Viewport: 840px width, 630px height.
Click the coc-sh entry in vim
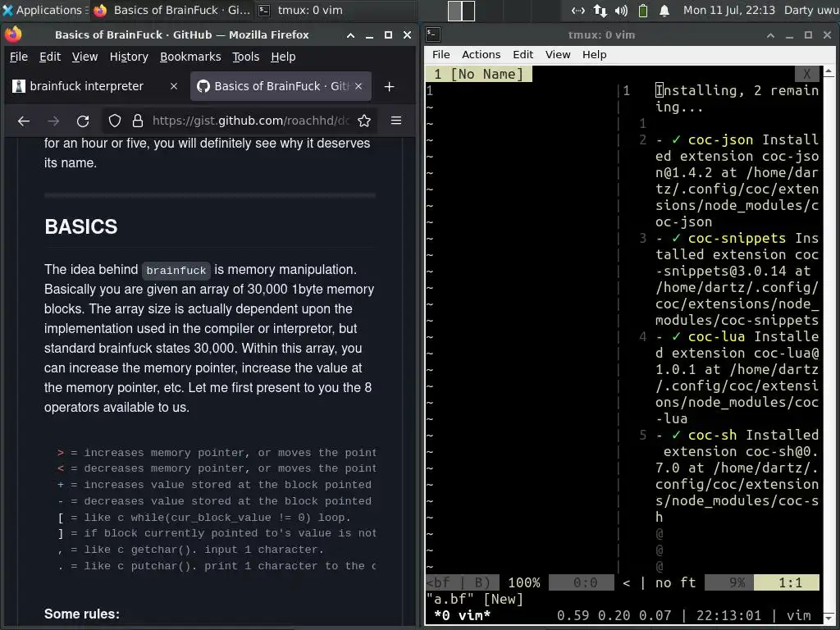point(737,477)
